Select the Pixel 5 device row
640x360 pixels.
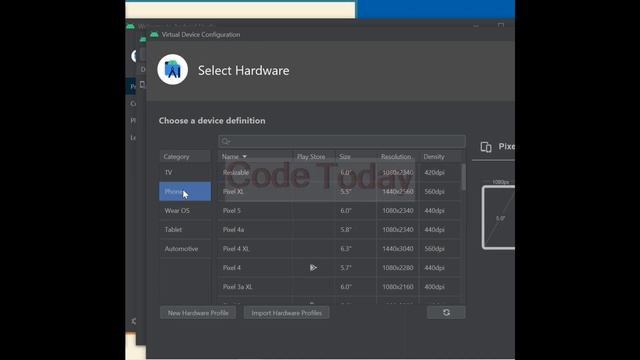tap(340, 211)
